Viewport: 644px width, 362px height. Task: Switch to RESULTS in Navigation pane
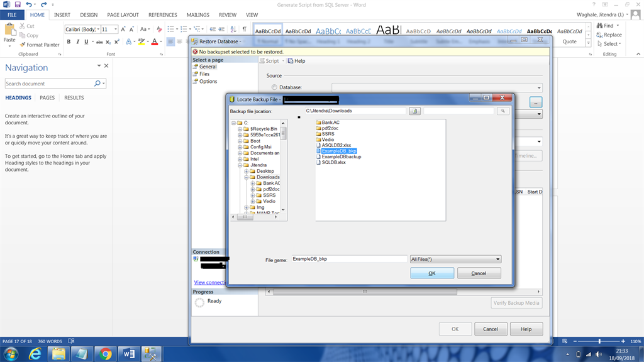click(74, 97)
